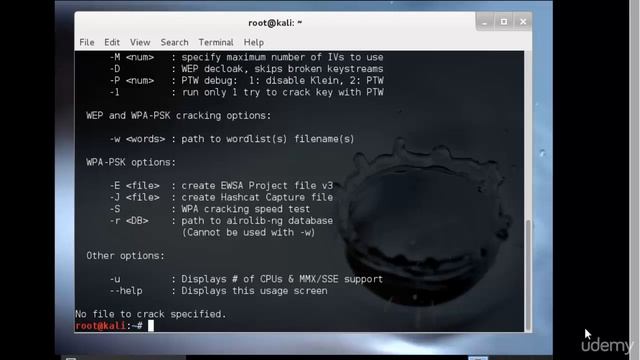Click the 'Other options:' heading
Screen dimensions: 640x360
point(125,256)
